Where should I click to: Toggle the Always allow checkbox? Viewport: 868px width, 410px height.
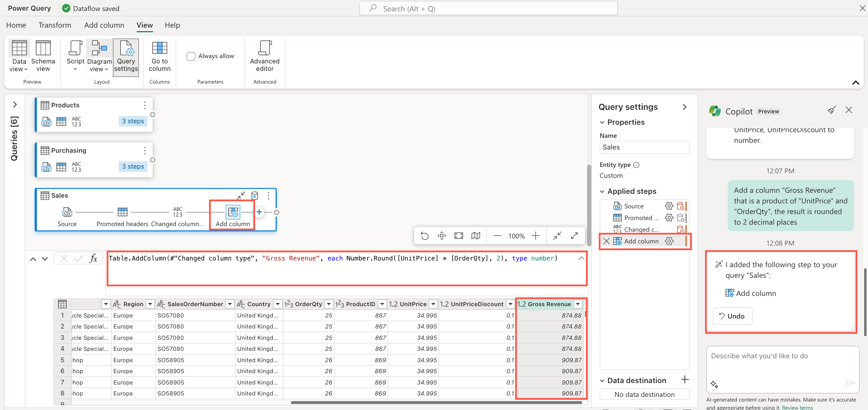click(x=191, y=55)
